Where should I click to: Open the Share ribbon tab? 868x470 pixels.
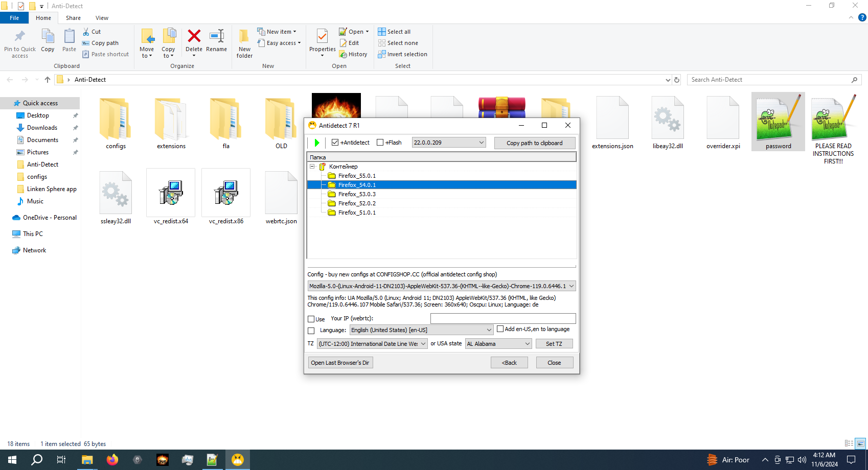click(x=73, y=18)
